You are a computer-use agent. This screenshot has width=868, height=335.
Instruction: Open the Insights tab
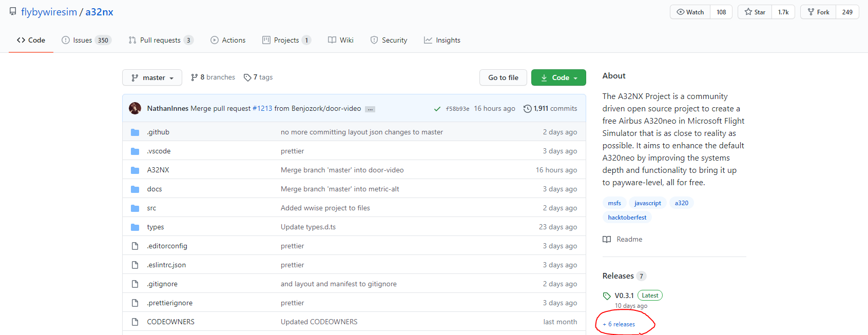pos(442,40)
